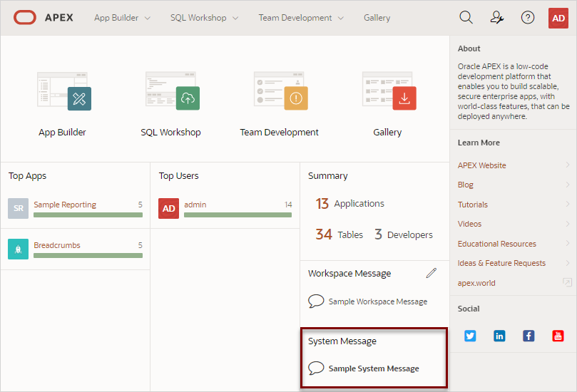Click the SR Sample Reporting app badge

click(18, 209)
